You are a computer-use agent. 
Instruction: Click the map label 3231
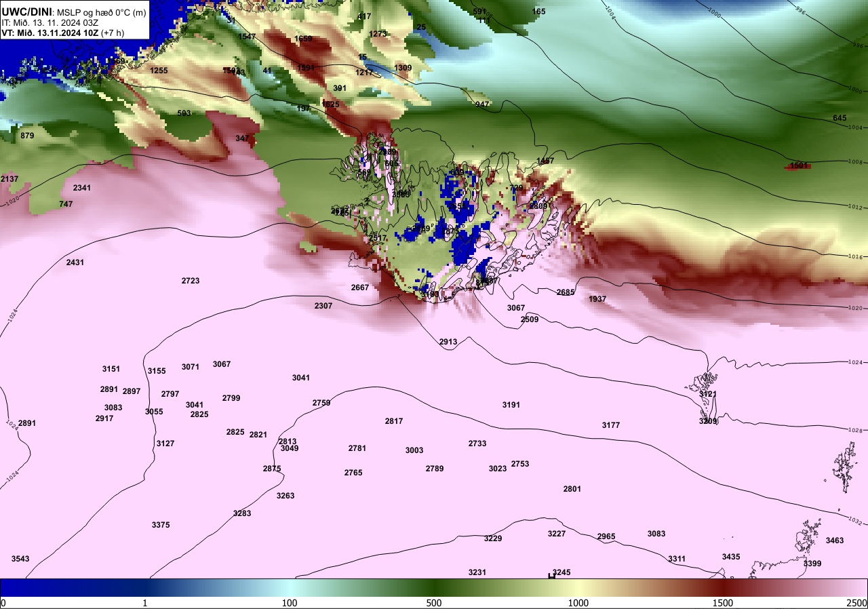click(x=477, y=572)
